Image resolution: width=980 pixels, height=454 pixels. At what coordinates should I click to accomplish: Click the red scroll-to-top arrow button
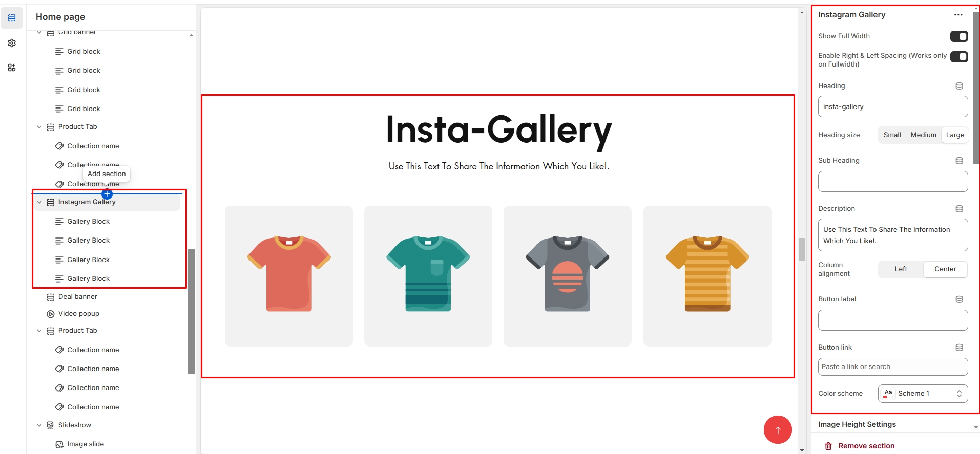pyautogui.click(x=777, y=429)
